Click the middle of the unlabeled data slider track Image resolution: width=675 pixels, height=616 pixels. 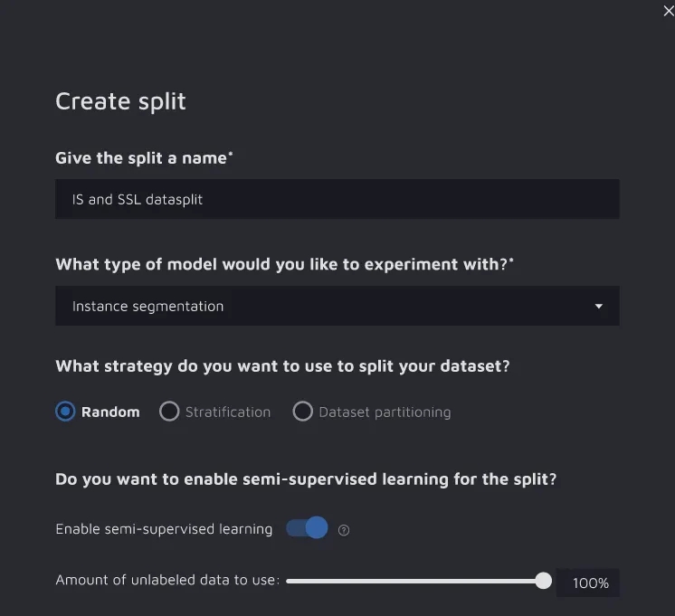[x=414, y=581]
